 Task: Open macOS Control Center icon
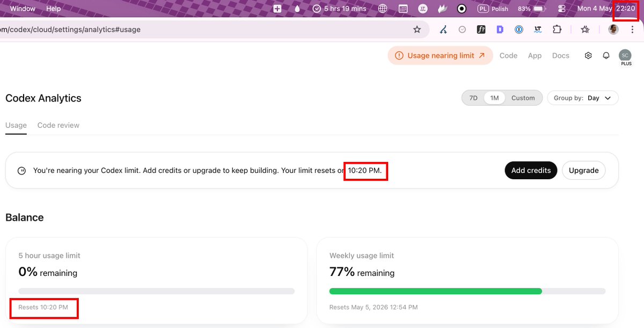pyautogui.click(x=562, y=9)
